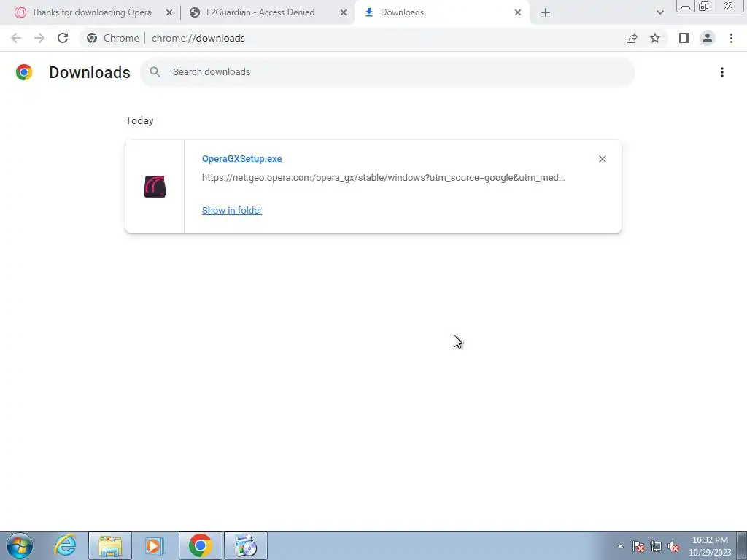
Task: Open the Action Center flag icon
Action: 638,546
